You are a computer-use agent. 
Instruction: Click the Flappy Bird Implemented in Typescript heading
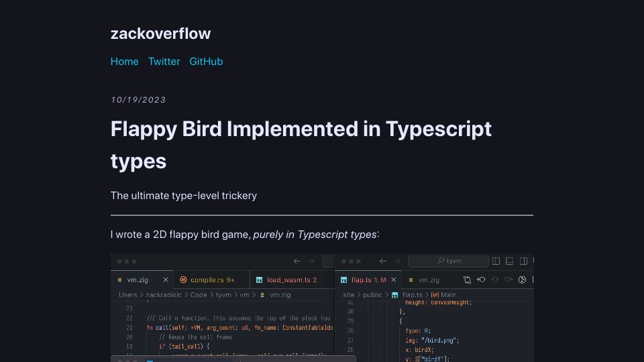tap(301, 145)
